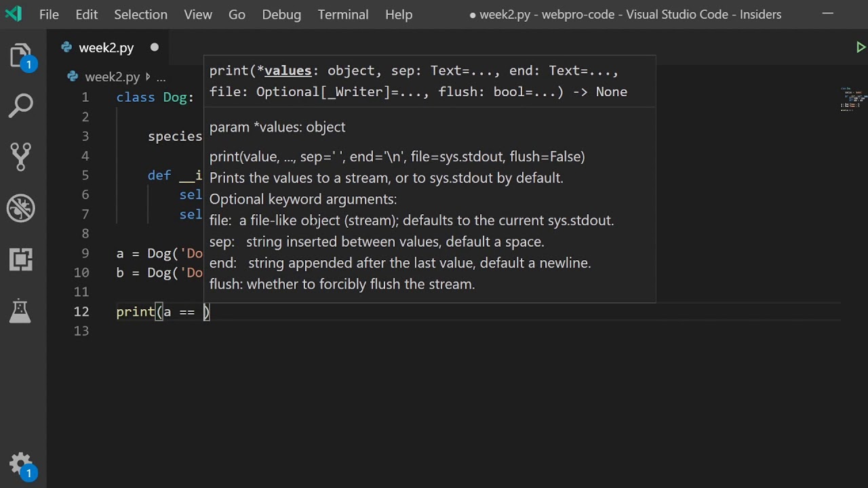
Task: Open the Manage gear settings
Action: pos(21,464)
